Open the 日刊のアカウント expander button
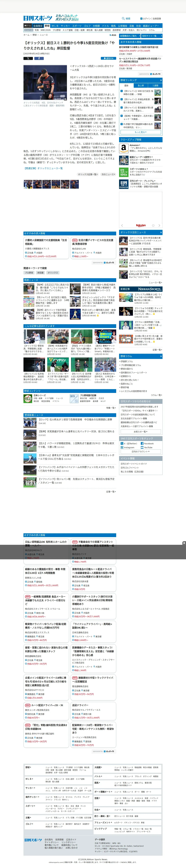The image size is (186, 868). tap(141, 452)
